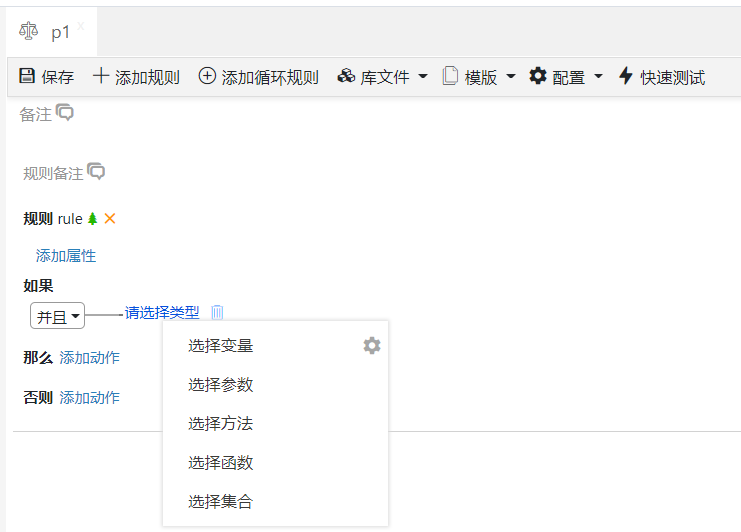Image resolution: width=741 pixels, height=532 pixels.
Task: Open the 并且 condition dropdown
Action: pyautogui.click(x=57, y=317)
